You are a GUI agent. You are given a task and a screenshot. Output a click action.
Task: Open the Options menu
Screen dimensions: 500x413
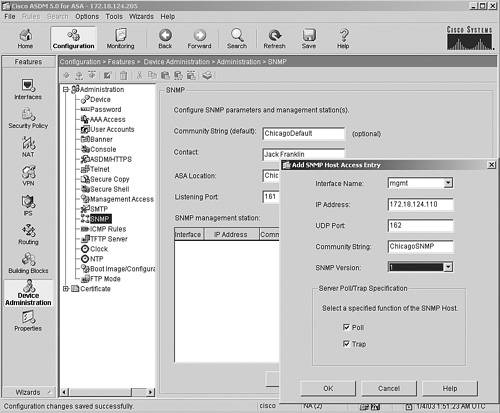[x=87, y=16]
